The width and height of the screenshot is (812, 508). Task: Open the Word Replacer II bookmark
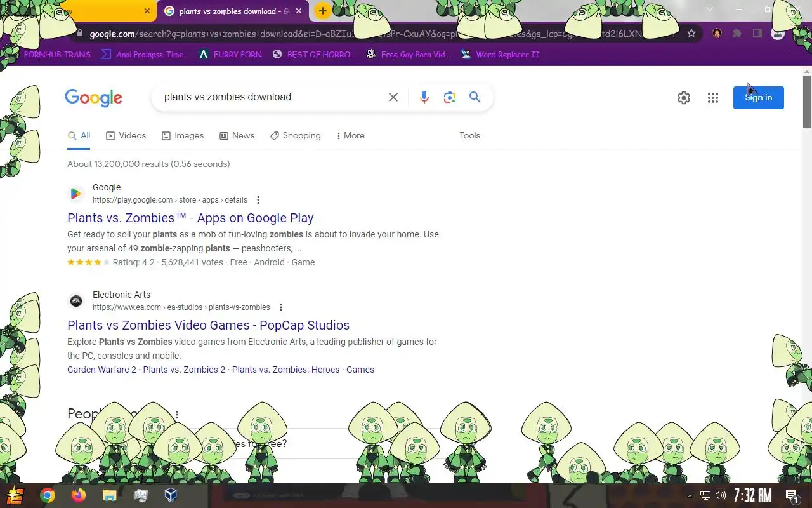tap(501, 55)
